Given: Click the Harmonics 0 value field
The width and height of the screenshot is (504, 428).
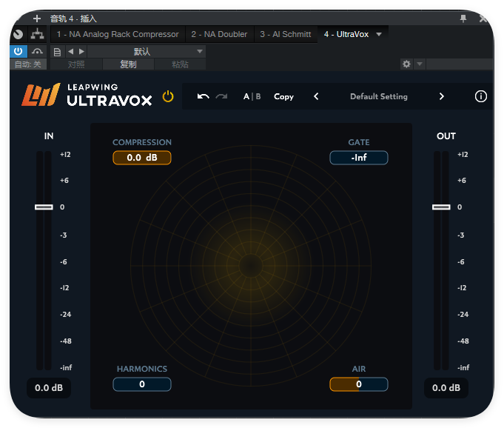Looking at the screenshot, I should pyautogui.click(x=142, y=384).
